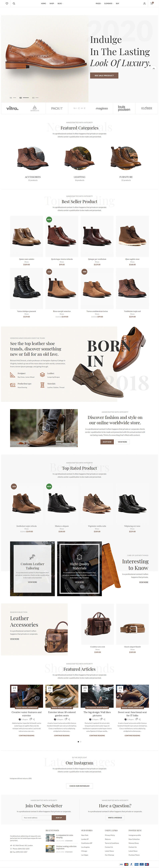Switch to second articles carousel dot
The height and width of the screenshot is (868, 159).
tap(81, 742)
